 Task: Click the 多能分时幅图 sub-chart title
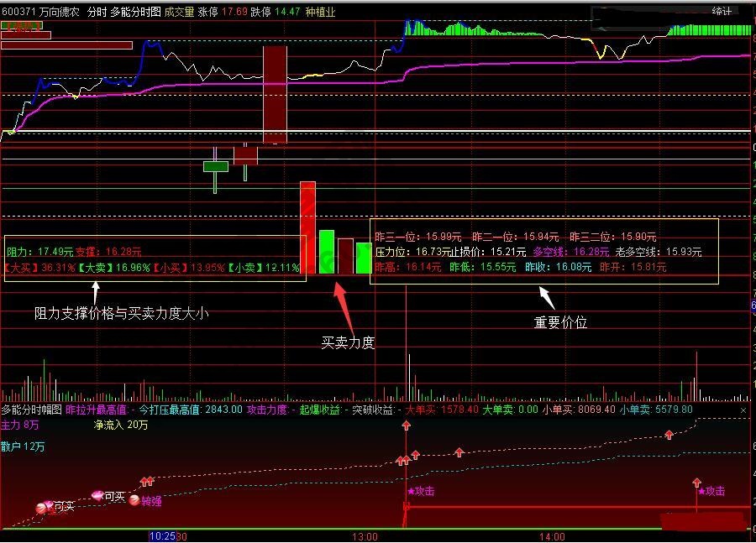[x=31, y=410]
